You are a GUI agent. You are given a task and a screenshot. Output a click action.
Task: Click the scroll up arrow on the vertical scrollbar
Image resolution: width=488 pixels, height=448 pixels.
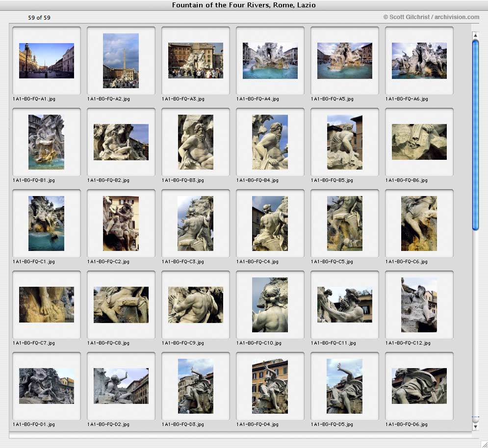point(475,35)
